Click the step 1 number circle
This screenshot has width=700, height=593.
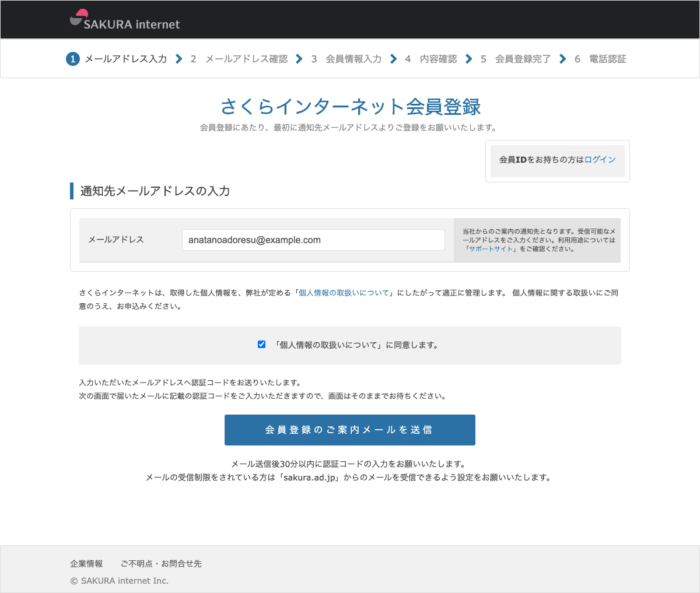pyautogui.click(x=72, y=59)
